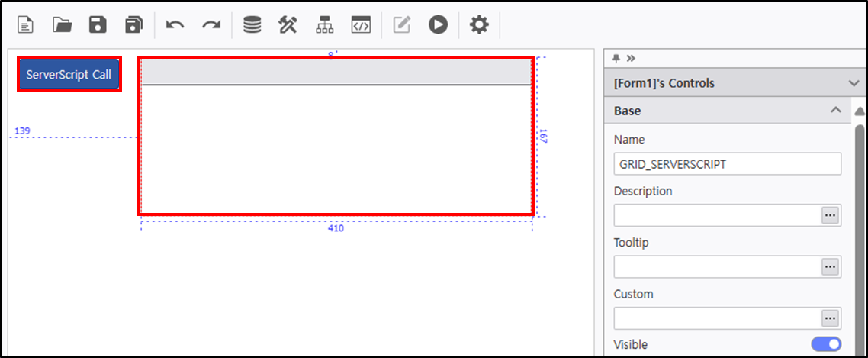Create a new document from toolbar

(26, 25)
